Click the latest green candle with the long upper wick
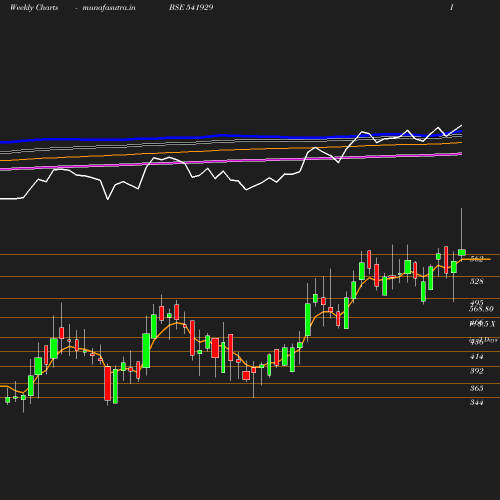 [x=462, y=252]
